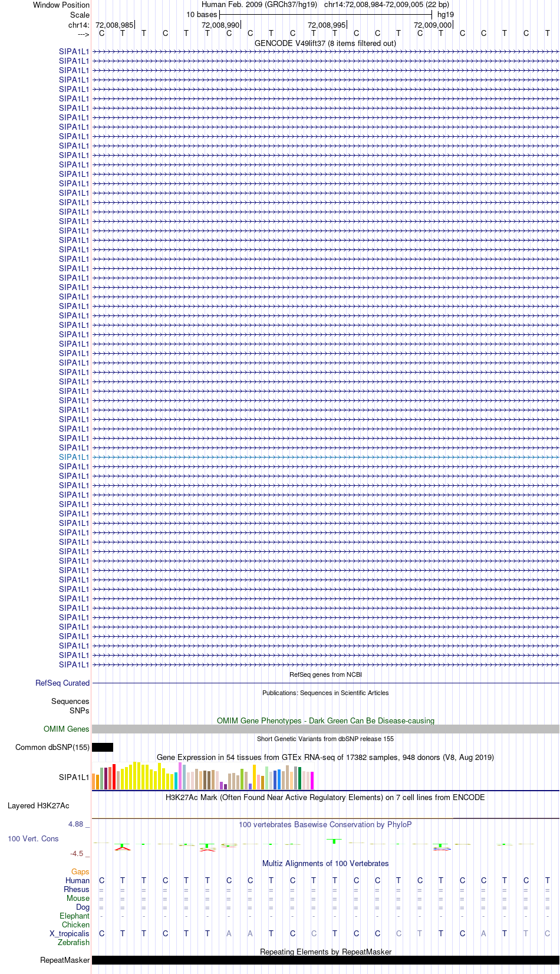Screen dimensions: 560x974
Task: Click the Common dbSNP(155) label
Action: (52, 747)
